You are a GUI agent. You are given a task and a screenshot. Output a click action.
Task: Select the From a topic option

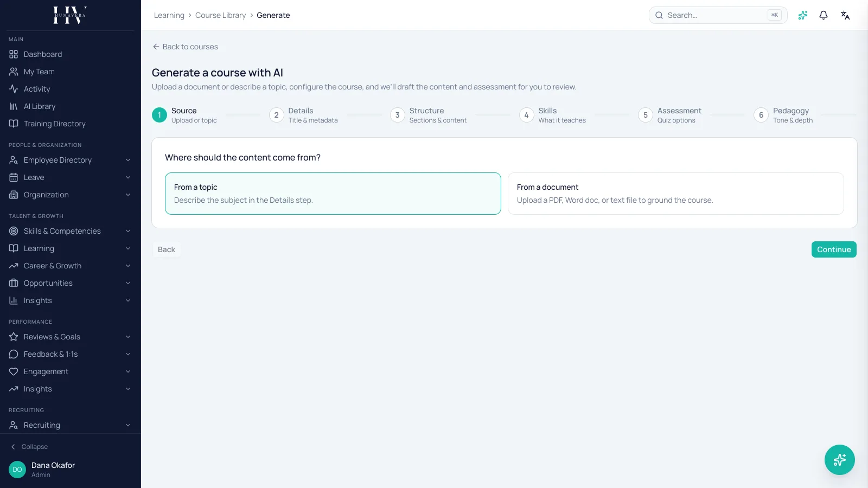[333, 194]
